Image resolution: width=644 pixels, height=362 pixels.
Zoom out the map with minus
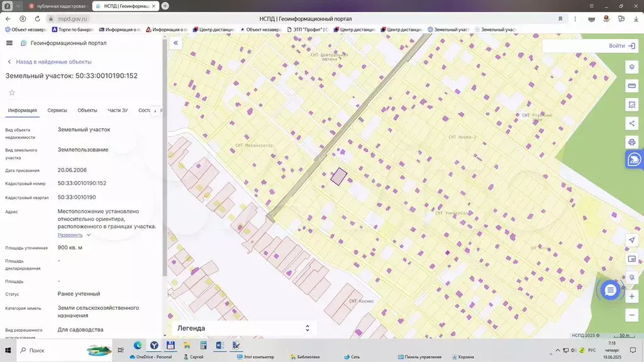click(631, 315)
